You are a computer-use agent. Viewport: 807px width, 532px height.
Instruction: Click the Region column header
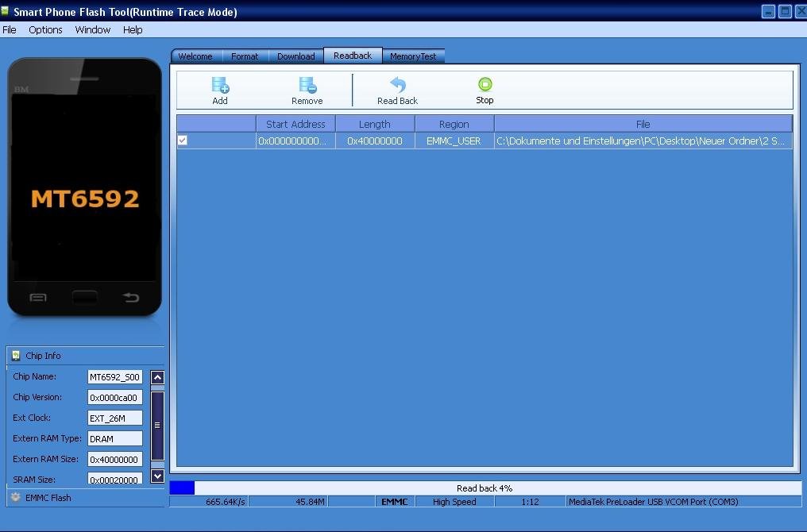(x=454, y=124)
